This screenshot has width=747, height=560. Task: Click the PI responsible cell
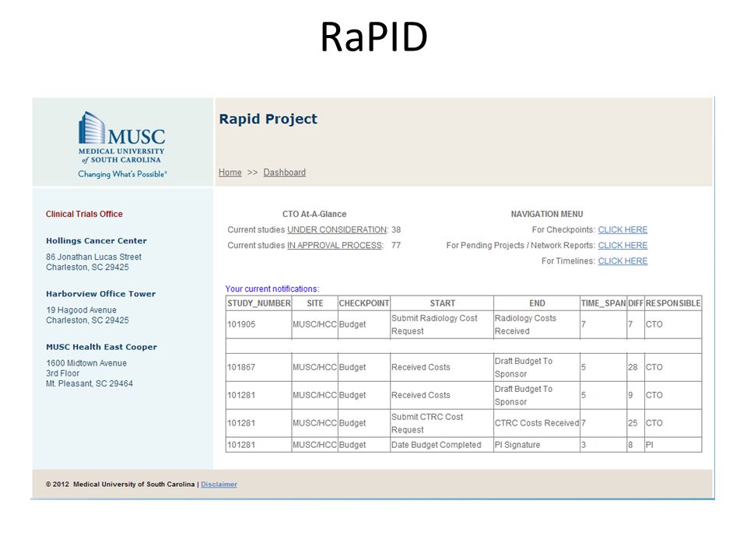point(673,445)
